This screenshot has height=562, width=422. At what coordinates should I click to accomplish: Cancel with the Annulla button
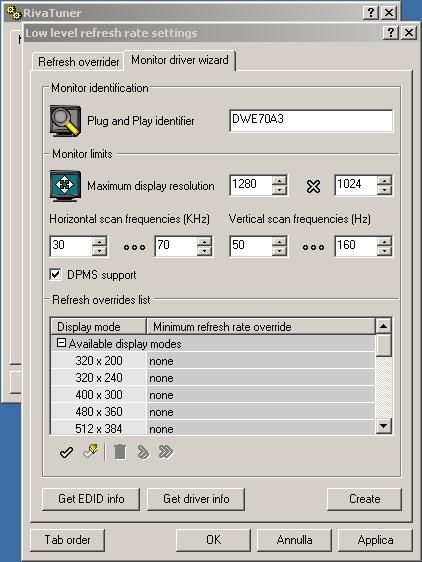pyautogui.click(x=294, y=540)
